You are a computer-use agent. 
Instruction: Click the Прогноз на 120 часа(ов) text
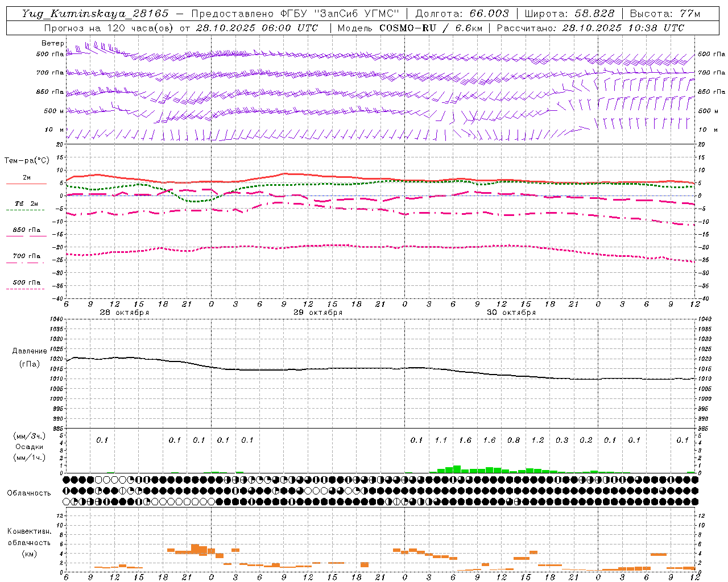point(109,28)
